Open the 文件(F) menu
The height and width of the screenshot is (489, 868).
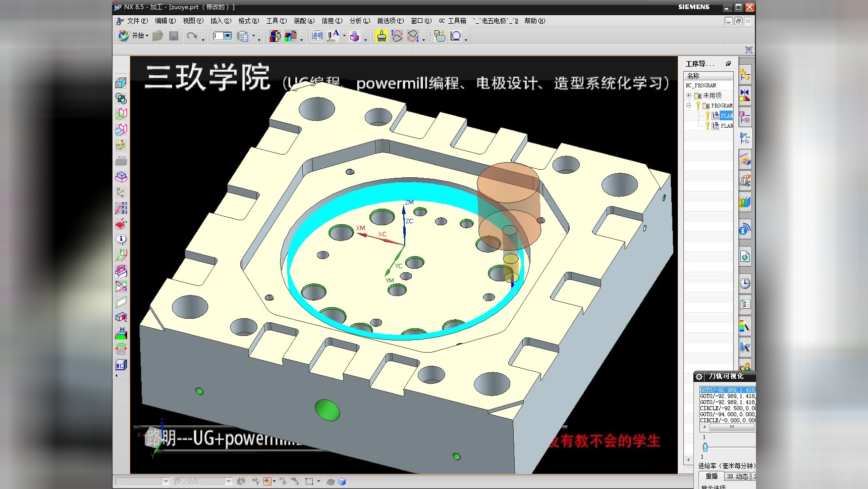pos(137,21)
